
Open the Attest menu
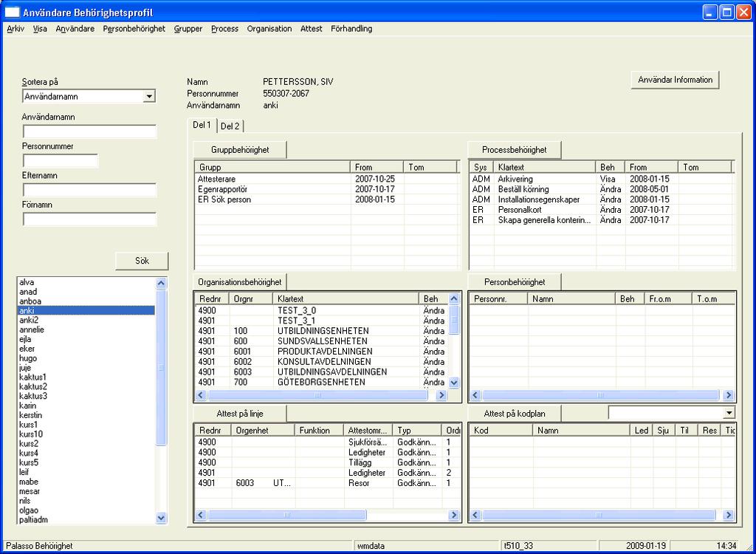pyautogui.click(x=311, y=29)
